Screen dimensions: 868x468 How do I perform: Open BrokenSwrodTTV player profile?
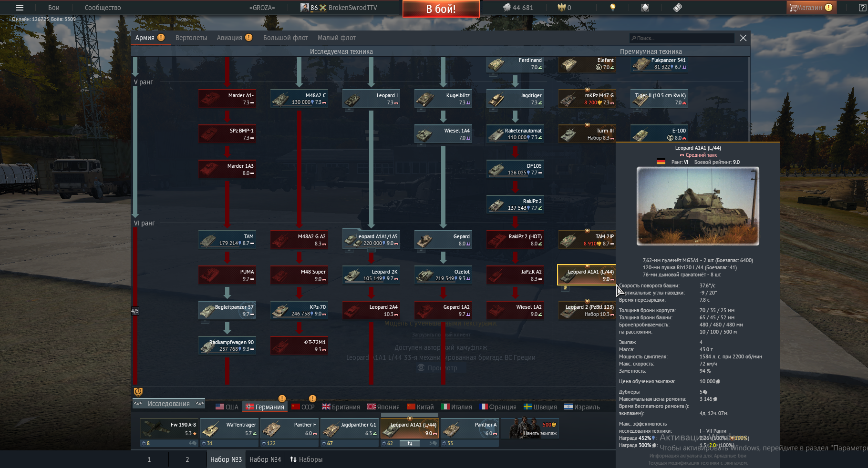point(352,8)
